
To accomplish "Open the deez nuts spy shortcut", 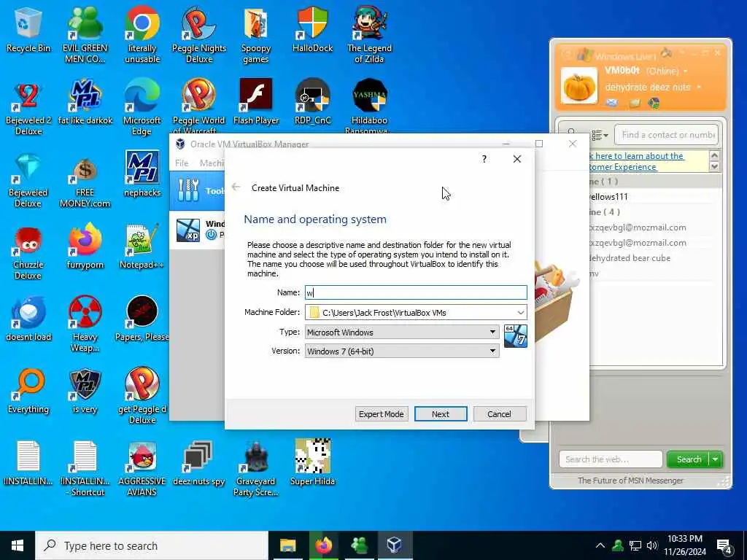I will pyautogui.click(x=198, y=463).
